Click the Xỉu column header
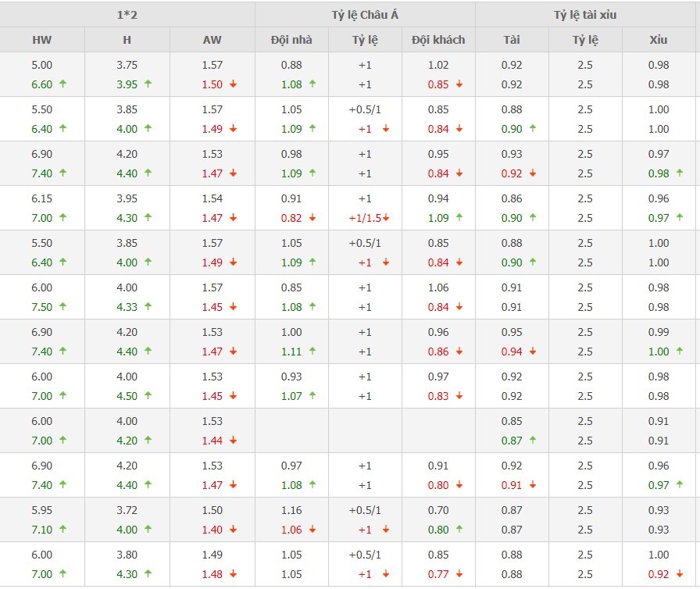 point(659,40)
